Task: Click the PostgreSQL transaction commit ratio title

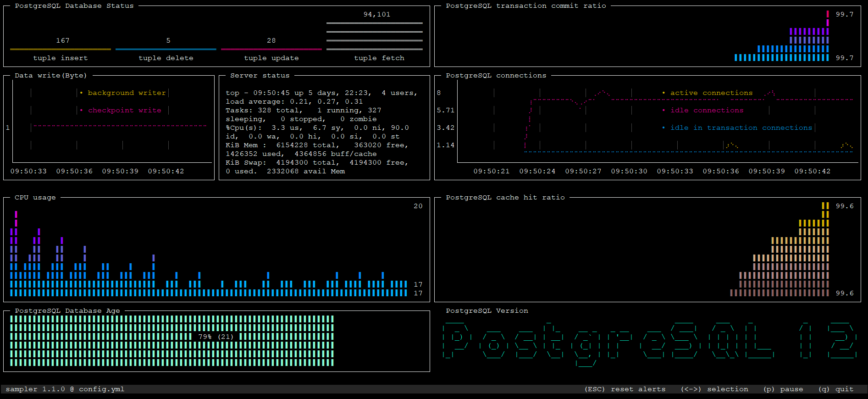Action: click(526, 6)
